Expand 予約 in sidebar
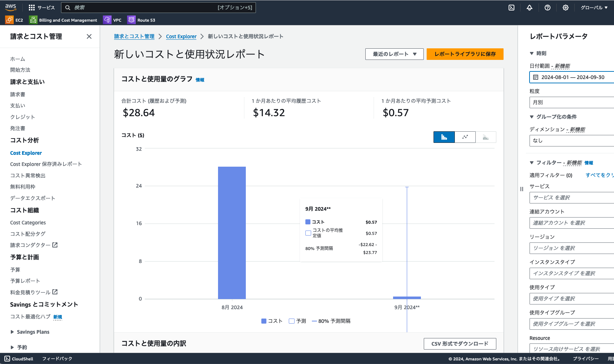The image size is (614, 364). pyautogui.click(x=12, y=347)
